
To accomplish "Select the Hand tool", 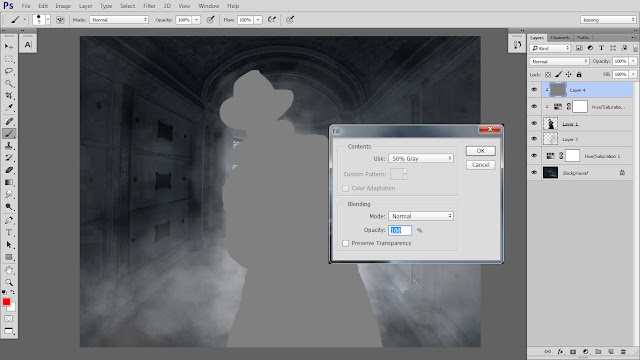I will 9,270.
